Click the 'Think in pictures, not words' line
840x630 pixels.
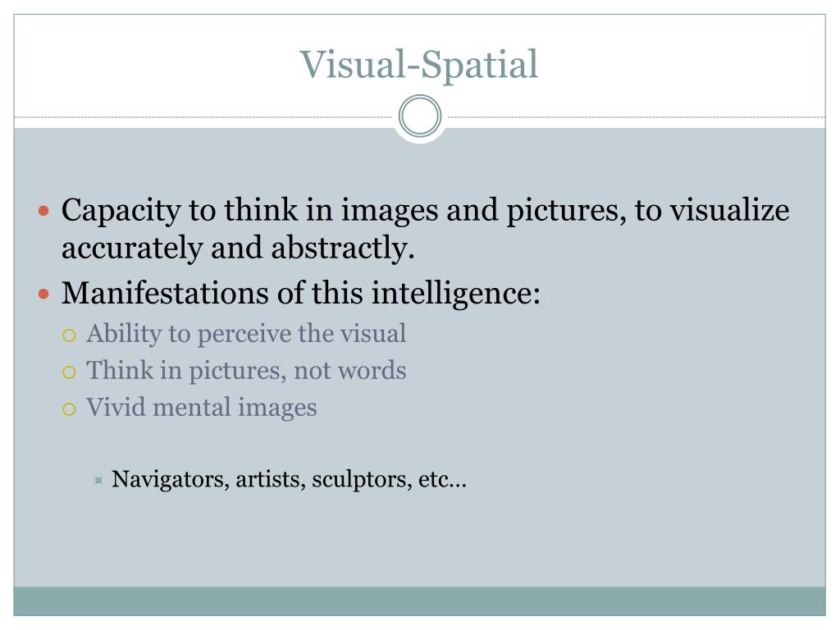tap(246, 371)
